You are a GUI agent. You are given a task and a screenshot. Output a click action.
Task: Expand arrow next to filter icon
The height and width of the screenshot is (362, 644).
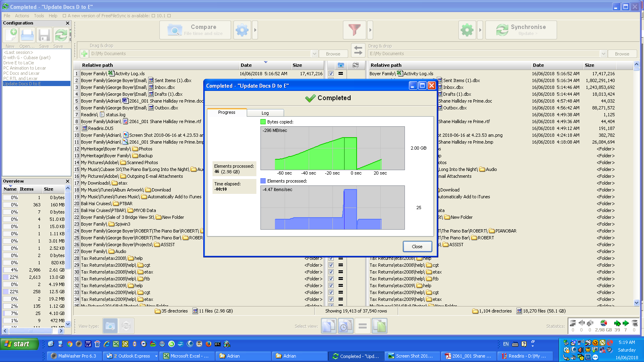click(370, 30)
